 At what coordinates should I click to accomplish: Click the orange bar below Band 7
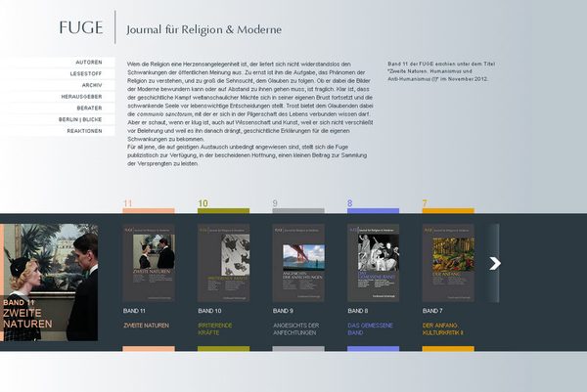pos(448,349)
